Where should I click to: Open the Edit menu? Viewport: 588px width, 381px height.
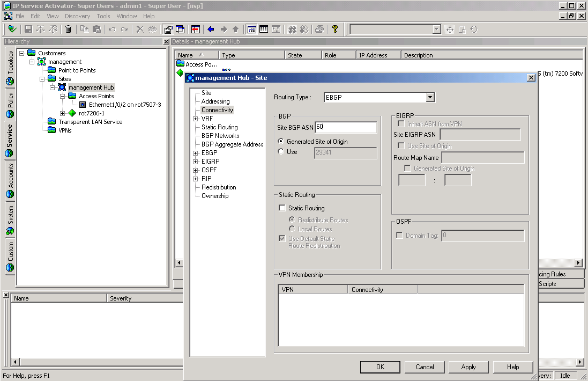(35, 16)
